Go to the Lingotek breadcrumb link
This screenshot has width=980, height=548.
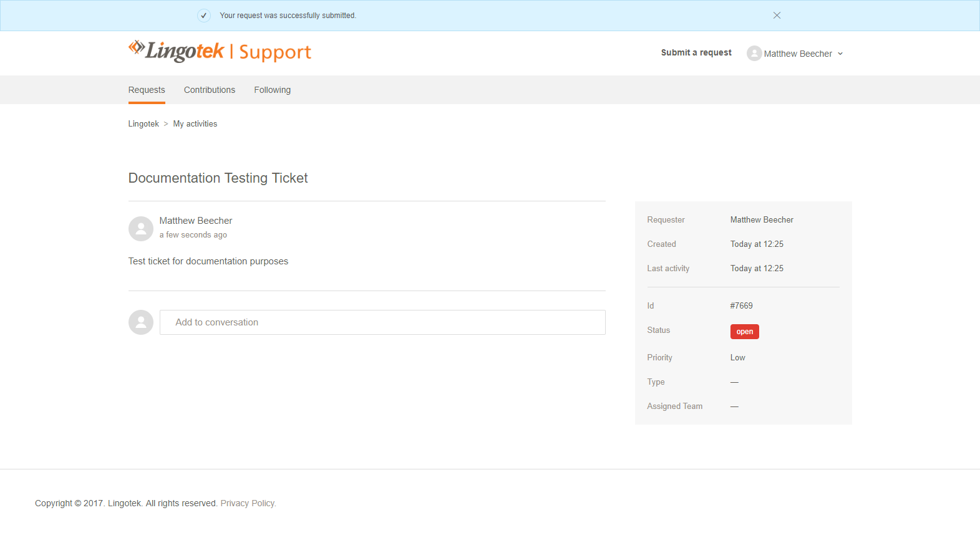[x=143, y=124]
